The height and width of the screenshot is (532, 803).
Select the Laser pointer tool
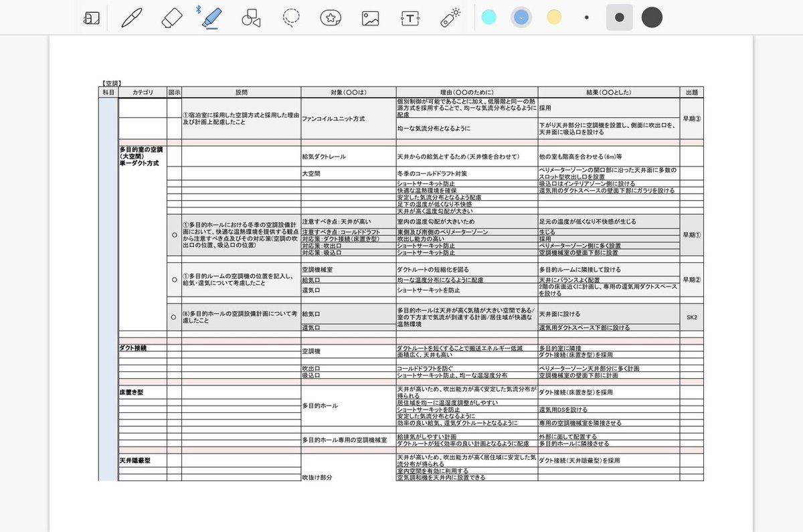point(451,17)
